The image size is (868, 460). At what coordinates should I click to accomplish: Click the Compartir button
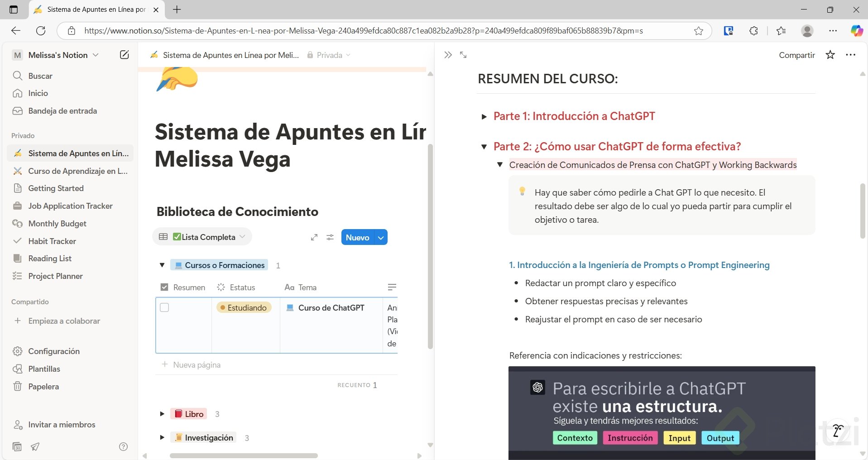pyautogui.click(x=797, y=55)
